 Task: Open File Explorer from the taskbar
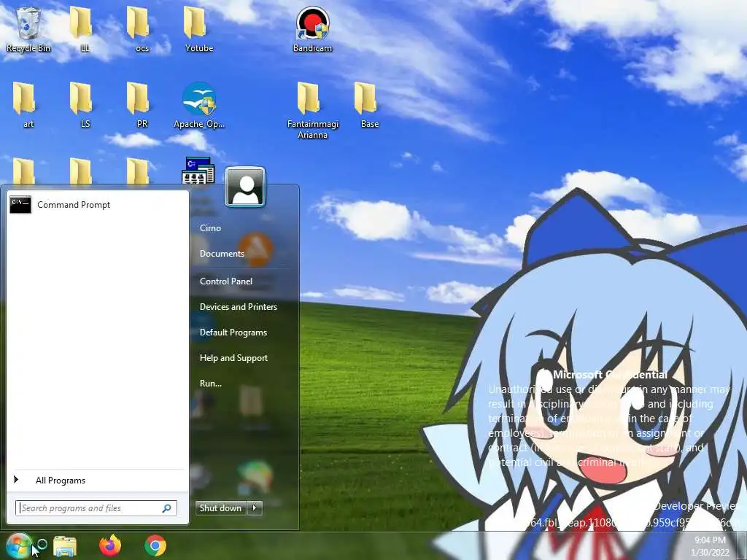[65, 545]
